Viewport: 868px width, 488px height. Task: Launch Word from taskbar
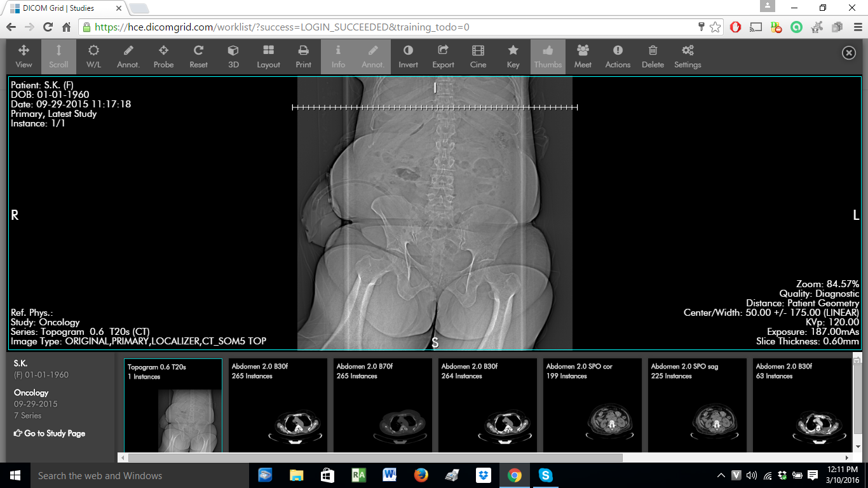click(x=390, y=475)
